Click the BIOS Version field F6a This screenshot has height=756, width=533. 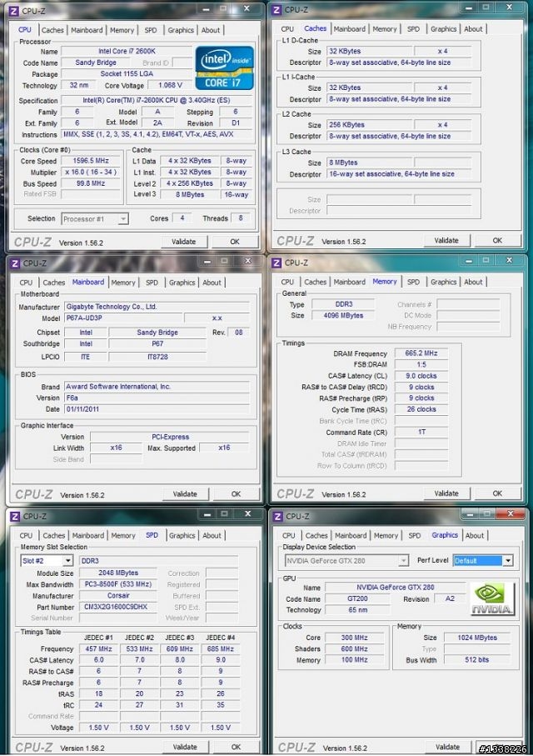tap(157, 398)
